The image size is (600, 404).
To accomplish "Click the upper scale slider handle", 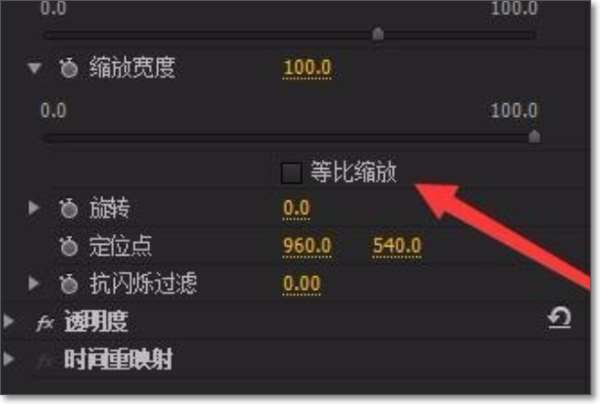I will click(378, 34).
